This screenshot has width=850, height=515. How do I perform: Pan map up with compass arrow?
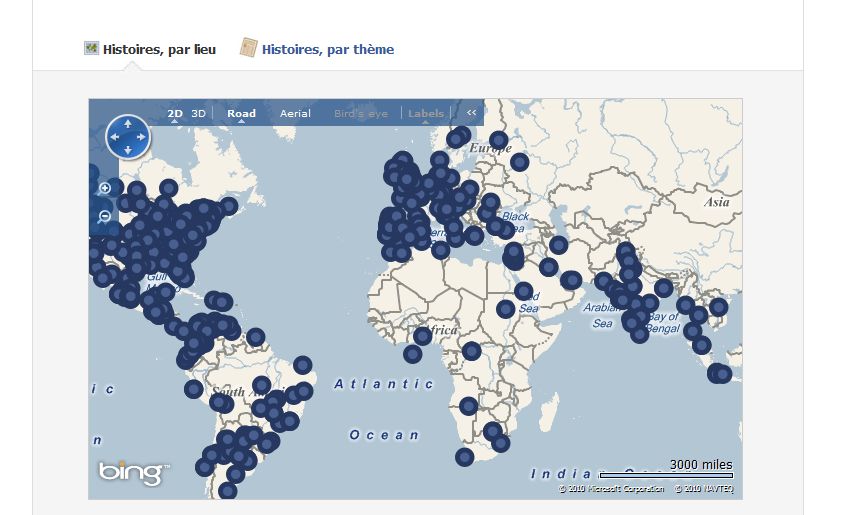(x=128, y=124)
